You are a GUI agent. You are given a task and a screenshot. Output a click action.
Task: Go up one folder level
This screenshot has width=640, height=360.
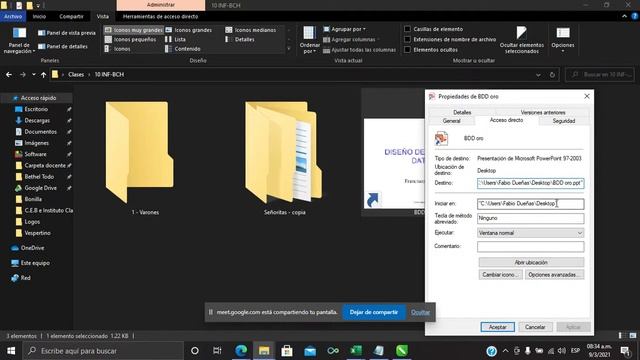click(x=43, y=75)
